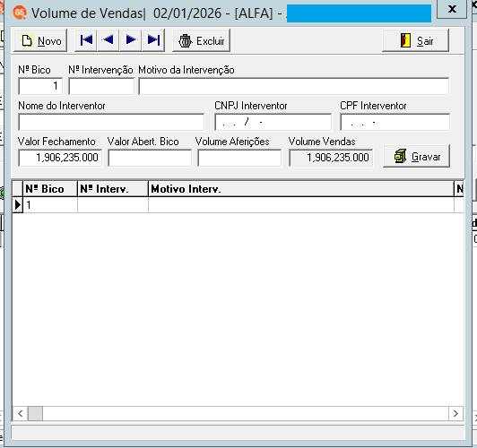Screen dimensions: 477x448
Task: Focus the Nº Bico input field
Action: point(40,86)
